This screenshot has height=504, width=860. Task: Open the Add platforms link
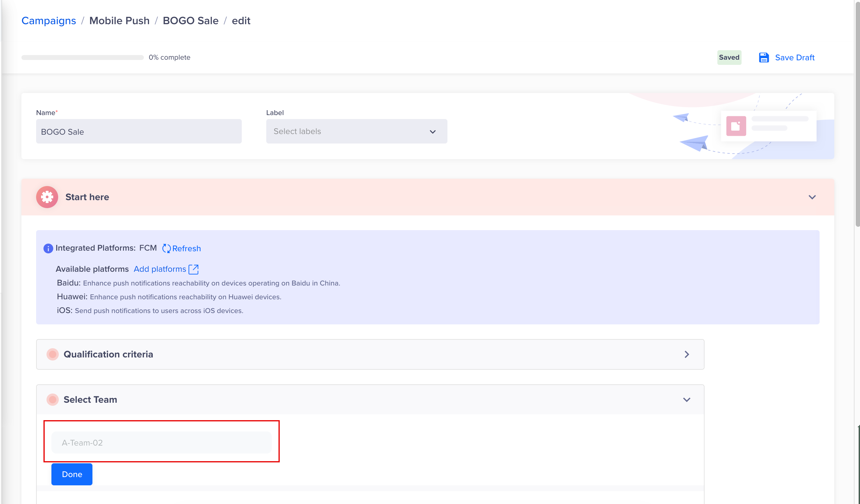point(160,269)
